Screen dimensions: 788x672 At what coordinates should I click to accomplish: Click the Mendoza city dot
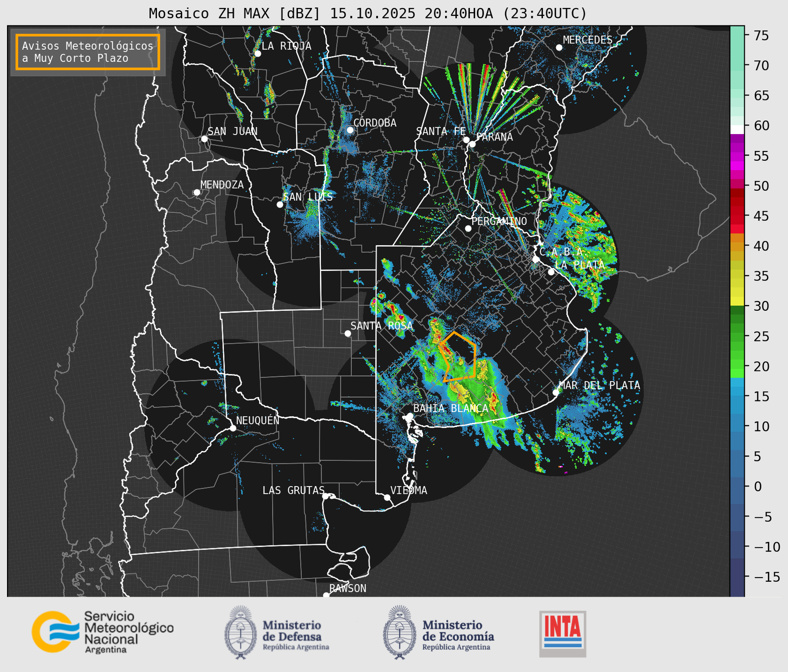coord(197,193)
